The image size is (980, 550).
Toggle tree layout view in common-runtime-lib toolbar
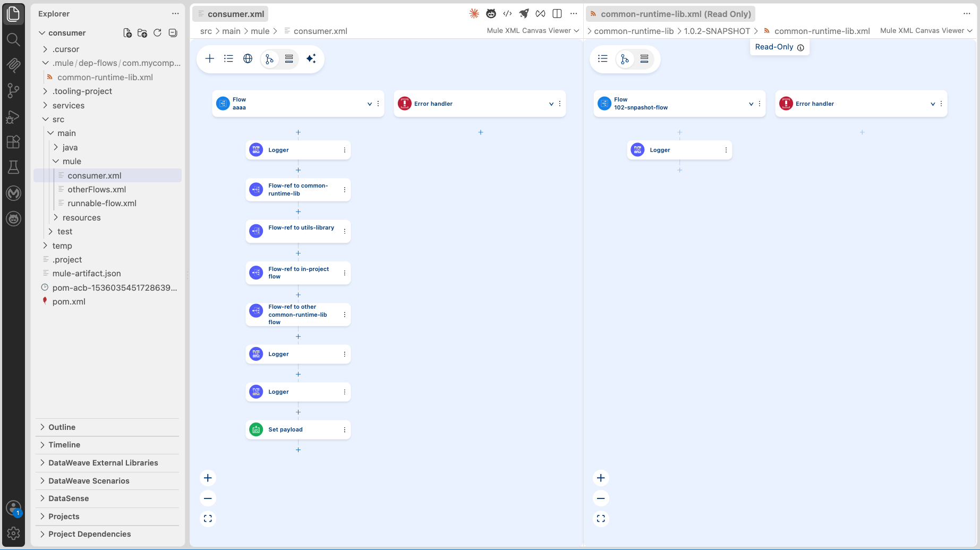click(x=625, y=59)
